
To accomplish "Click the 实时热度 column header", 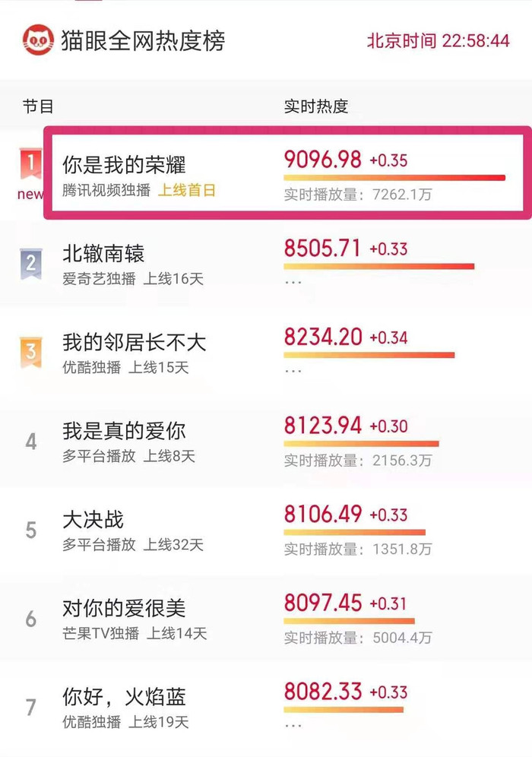I will [x=315, y=106].
